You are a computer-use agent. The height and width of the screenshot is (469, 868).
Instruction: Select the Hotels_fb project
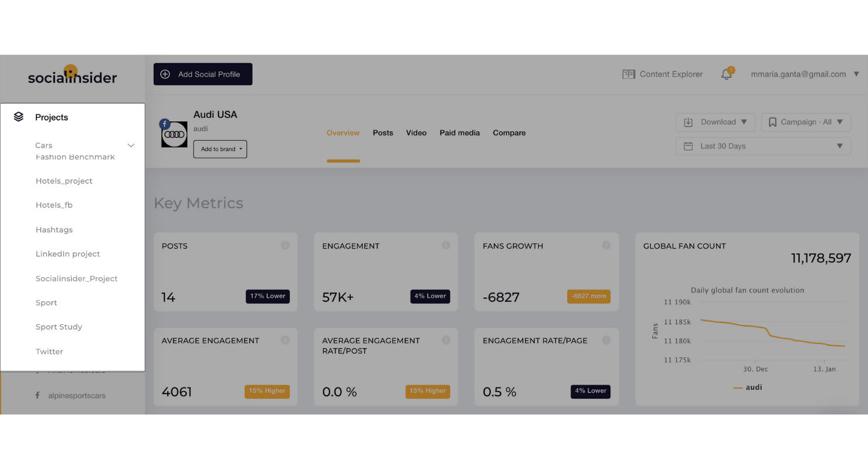point(54,205)
